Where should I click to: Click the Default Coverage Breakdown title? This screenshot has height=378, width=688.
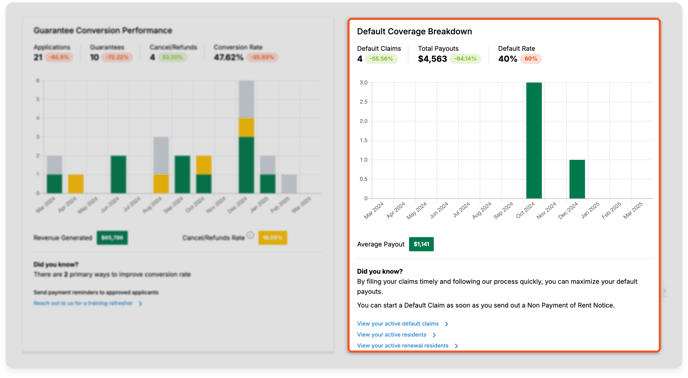[x=414, y=32]
